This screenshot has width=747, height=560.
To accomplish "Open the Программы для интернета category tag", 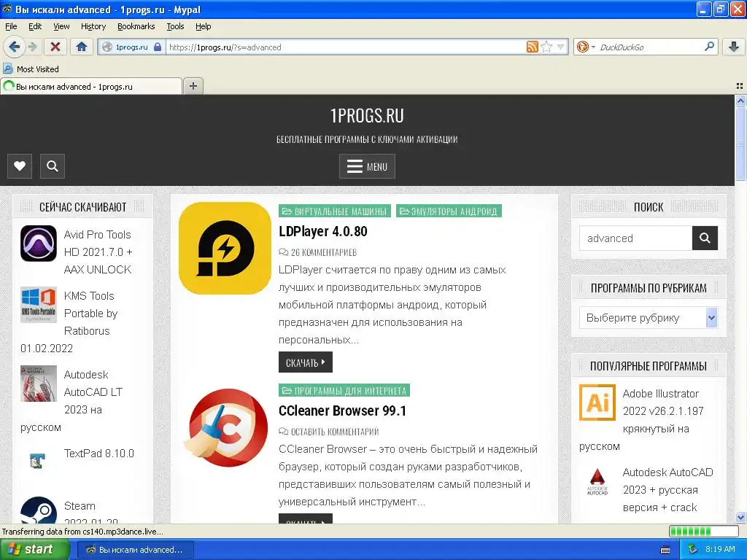I will (344, 391).
